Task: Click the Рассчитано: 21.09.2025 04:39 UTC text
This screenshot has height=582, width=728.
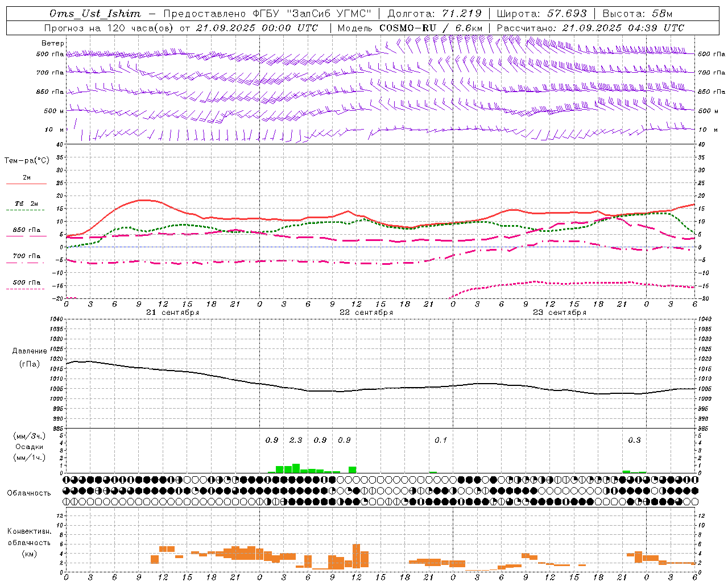Action: pos(590,28)
